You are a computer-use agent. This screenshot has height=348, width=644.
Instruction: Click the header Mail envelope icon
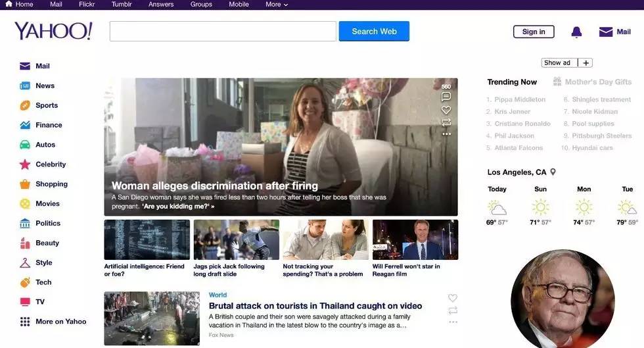point(606,32)
